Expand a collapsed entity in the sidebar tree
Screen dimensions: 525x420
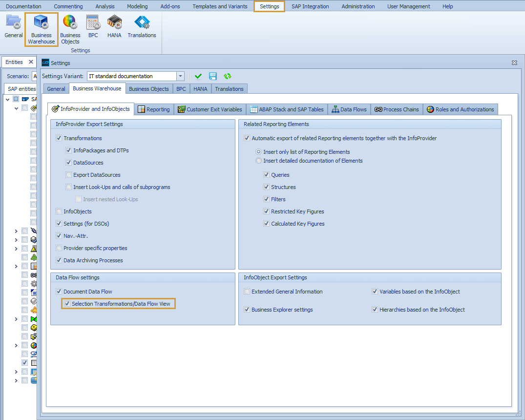pos(16,231)
